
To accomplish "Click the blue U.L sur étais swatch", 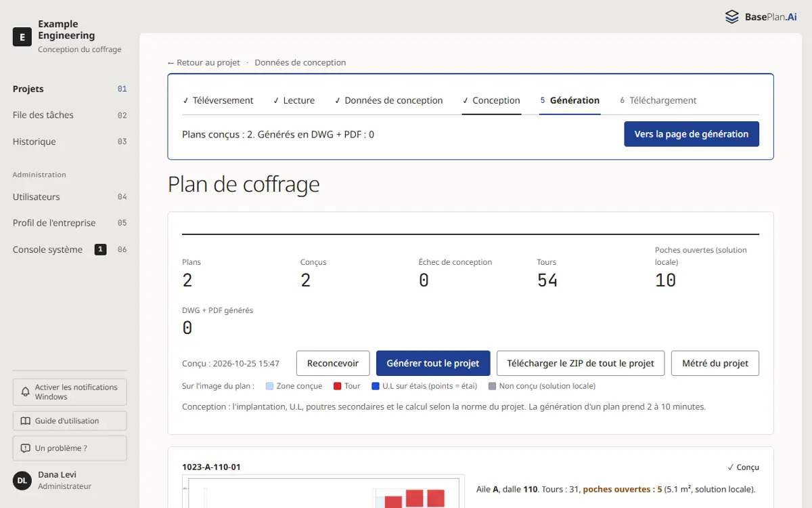I will pos(376,386).
